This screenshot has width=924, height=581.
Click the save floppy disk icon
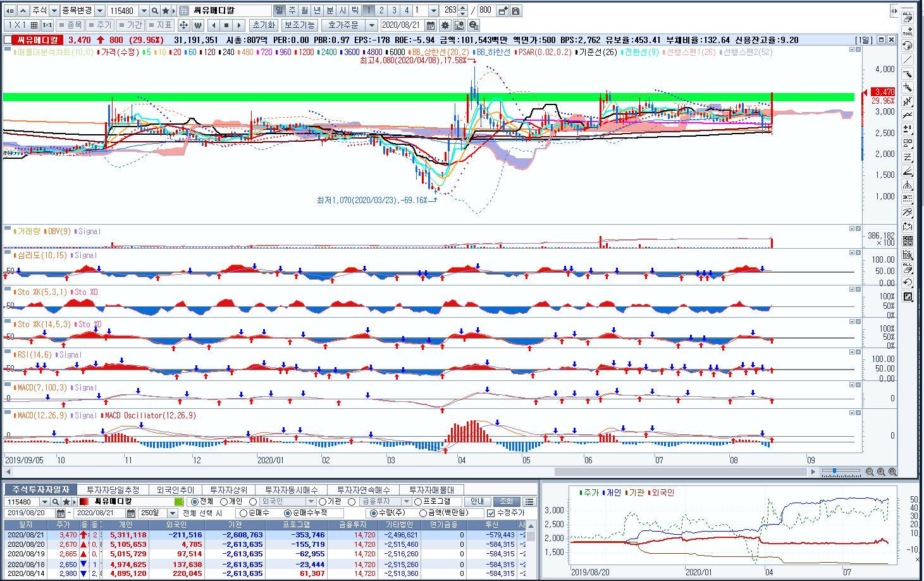point(516,11)
